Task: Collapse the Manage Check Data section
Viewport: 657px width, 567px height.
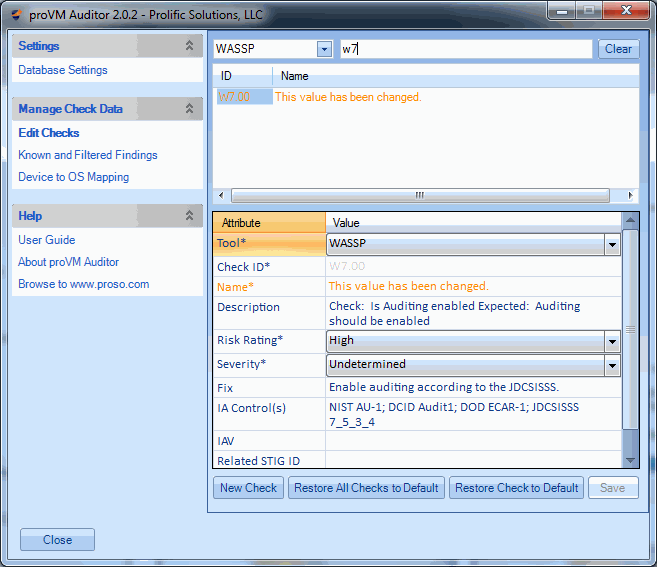Action: click(x=189, y=109)
